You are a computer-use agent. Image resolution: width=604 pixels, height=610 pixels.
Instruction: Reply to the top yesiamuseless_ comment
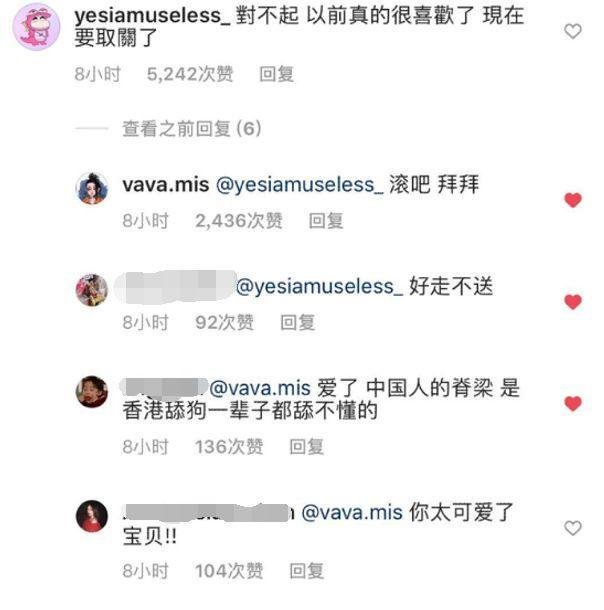(x=277, y=74)
